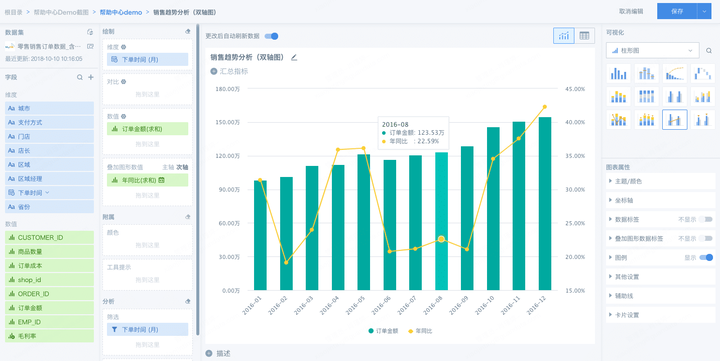Click 下单时间 (月) dimension pill

point(147,60)
